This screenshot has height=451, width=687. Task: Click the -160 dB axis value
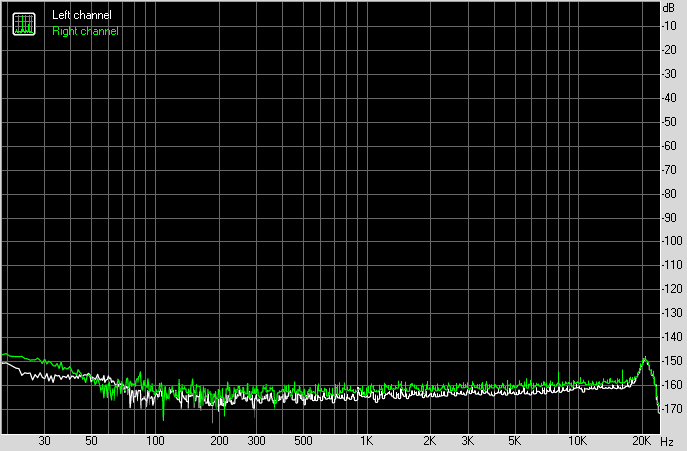click(x=672, y=384)
